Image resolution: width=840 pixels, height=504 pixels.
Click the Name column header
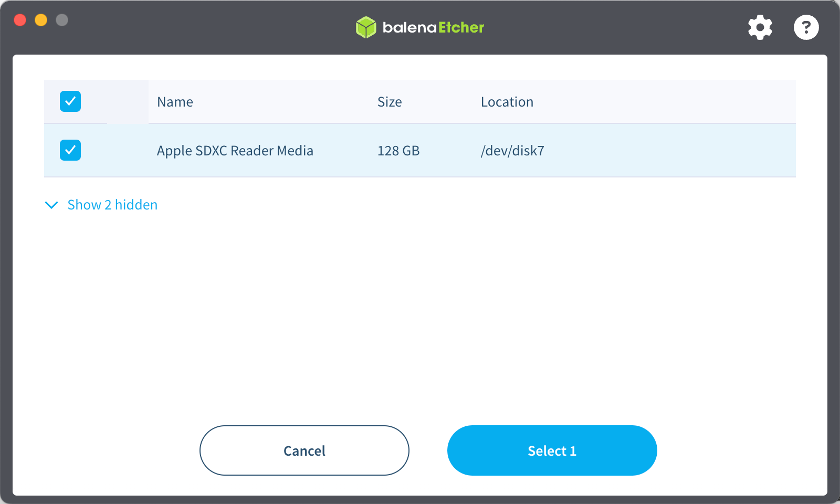(x=175, y=102)
